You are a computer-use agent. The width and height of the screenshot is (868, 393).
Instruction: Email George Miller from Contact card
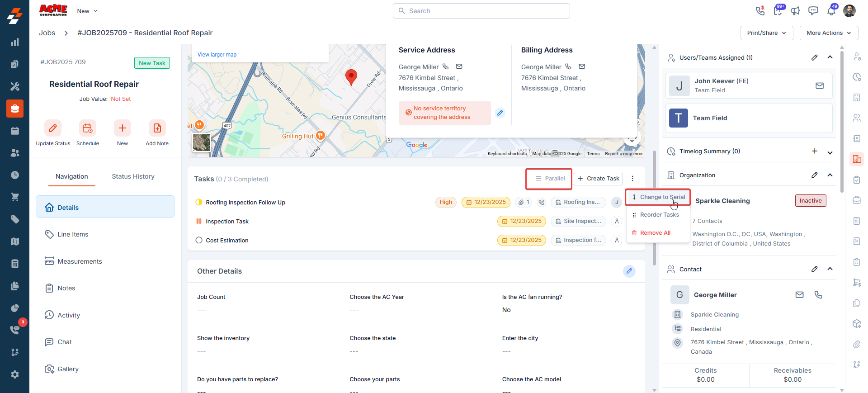coord(800,295)
